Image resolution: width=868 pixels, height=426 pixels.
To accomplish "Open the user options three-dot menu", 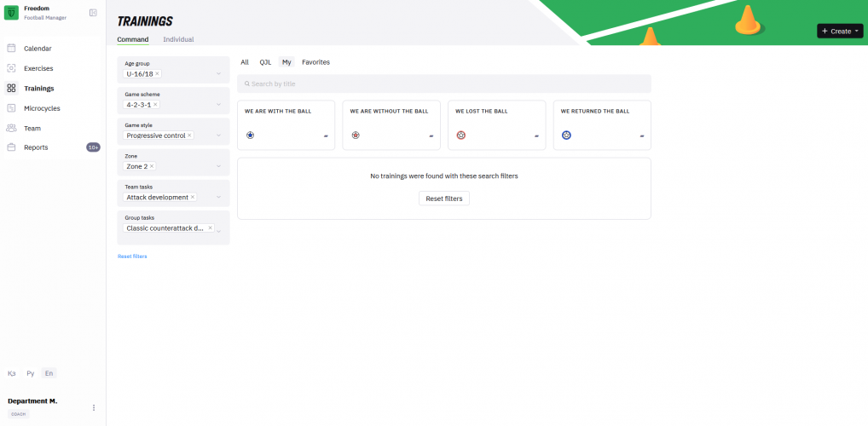I will (x=94, y=408).
